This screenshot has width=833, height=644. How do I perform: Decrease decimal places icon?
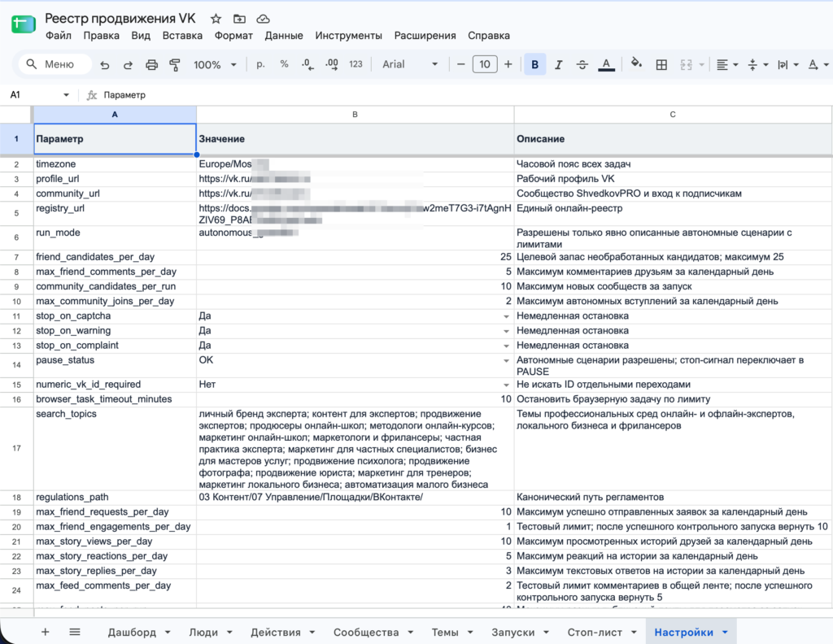[307, 65]
